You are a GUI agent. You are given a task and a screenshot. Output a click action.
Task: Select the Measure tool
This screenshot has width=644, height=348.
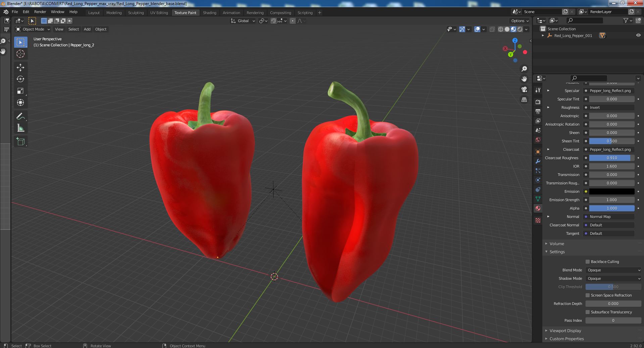click(20, 128)
